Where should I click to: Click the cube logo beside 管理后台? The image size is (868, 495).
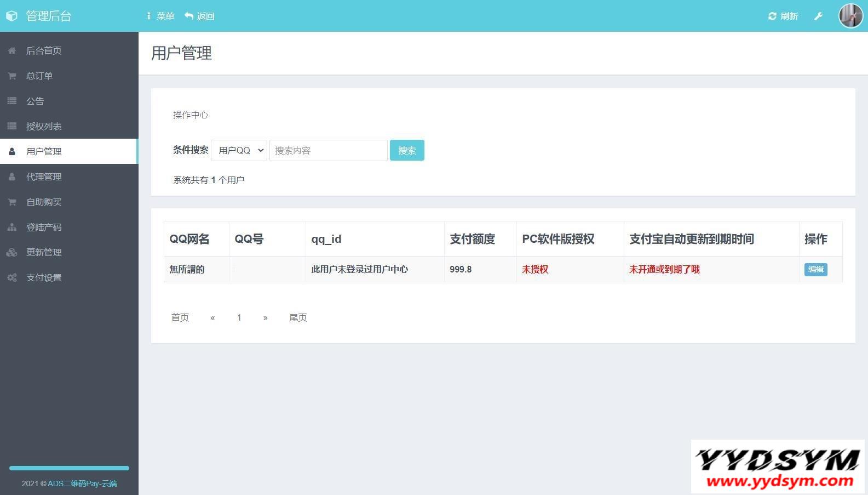pyautogui.click(x=12, y=16)
